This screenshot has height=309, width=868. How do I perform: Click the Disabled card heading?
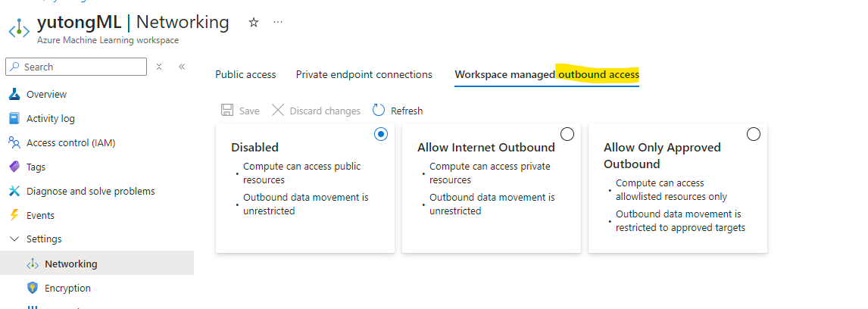(254, 147)
